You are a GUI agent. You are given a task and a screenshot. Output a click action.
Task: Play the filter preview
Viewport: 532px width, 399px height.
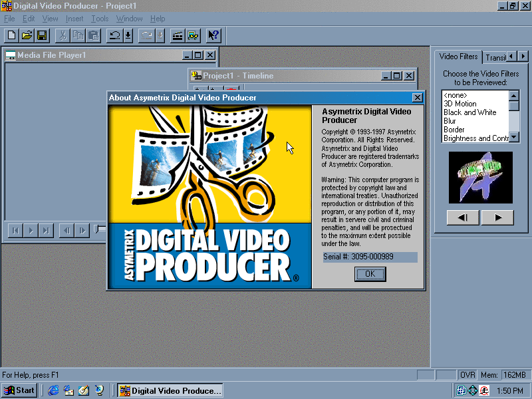pyautogui.click(x=497, y=217)
